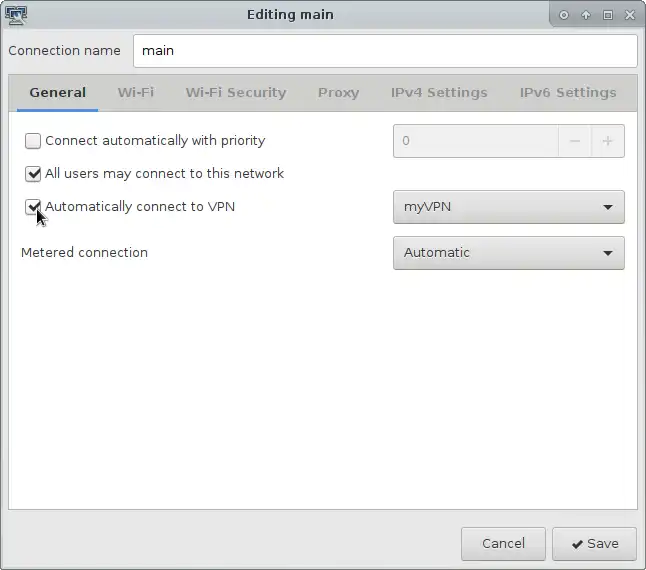Save the connection settings

pyautogui.click(x=595, y=544)
